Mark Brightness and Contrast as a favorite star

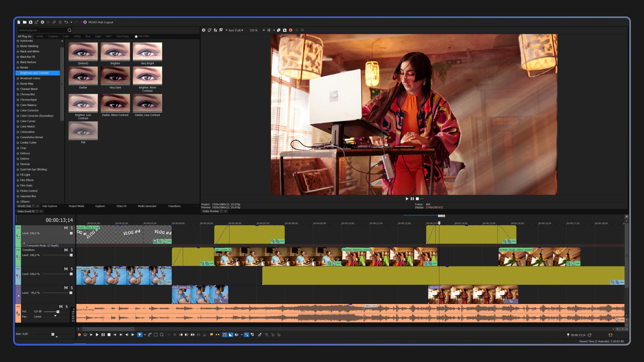point(18,73)
